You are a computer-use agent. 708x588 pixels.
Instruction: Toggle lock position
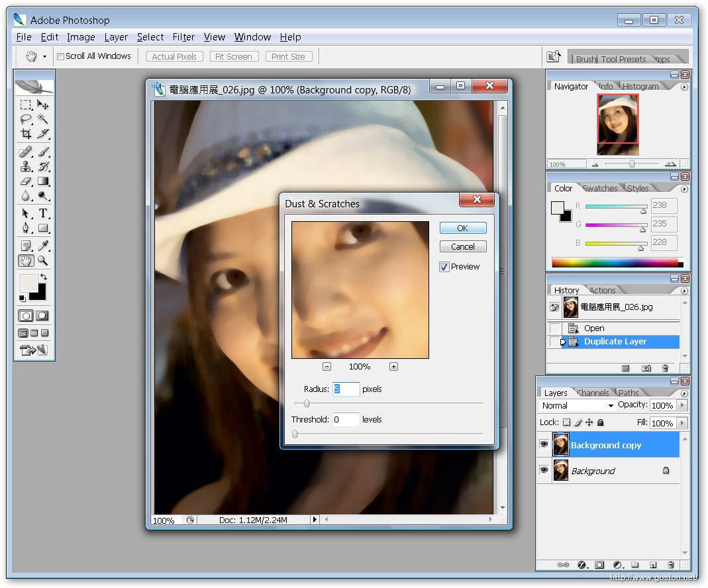589,422
